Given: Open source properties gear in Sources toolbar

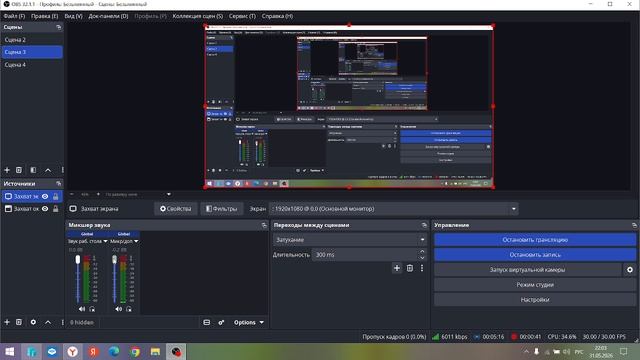Looking at the screenshot, I should pos(33,322).
